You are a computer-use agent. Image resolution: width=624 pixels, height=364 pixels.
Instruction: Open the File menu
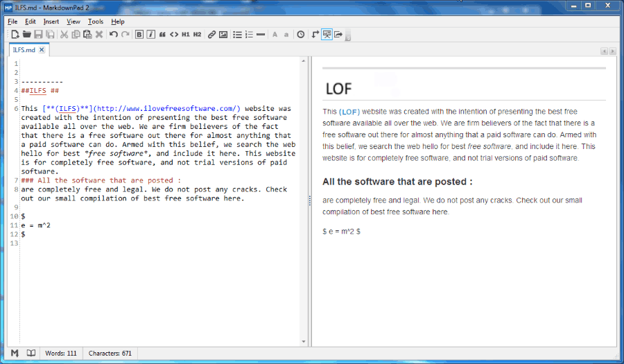pos(12,21)
